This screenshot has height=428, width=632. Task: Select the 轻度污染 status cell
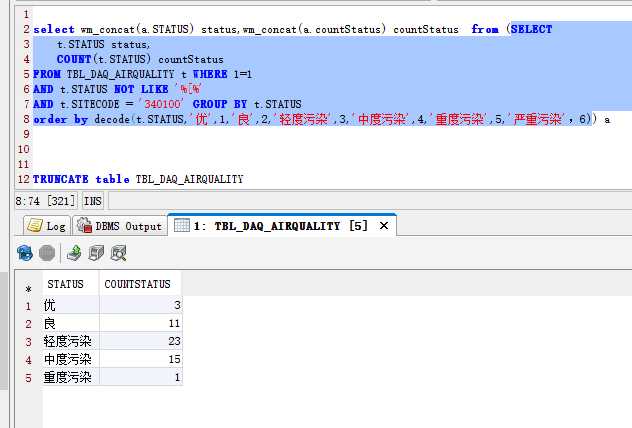pyautogui.click(x=71, y=341)
